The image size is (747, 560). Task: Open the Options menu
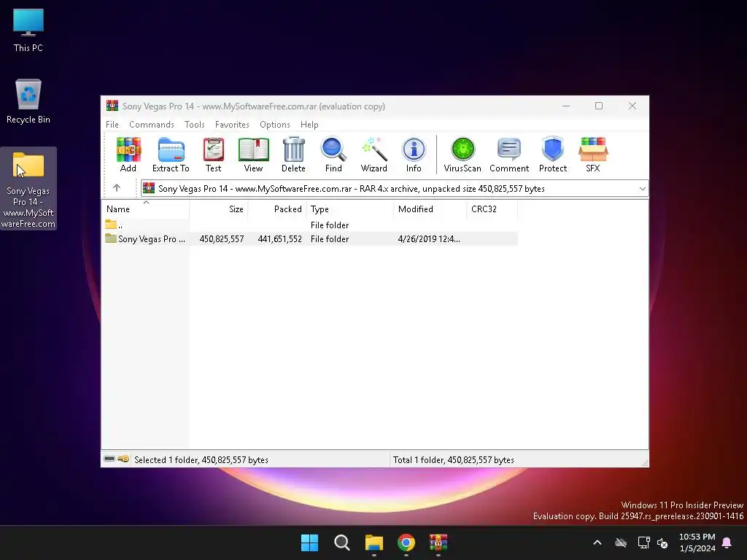(x=275, y=124)
